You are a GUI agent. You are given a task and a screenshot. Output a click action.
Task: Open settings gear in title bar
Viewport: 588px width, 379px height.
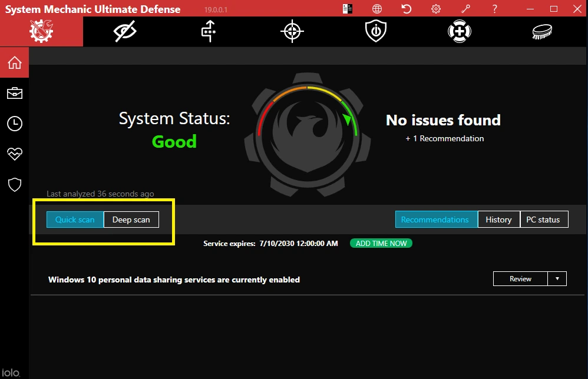436,9
